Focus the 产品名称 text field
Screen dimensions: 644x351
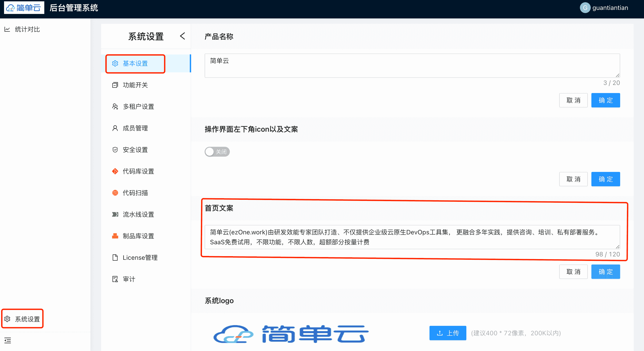tap(412, 65)
